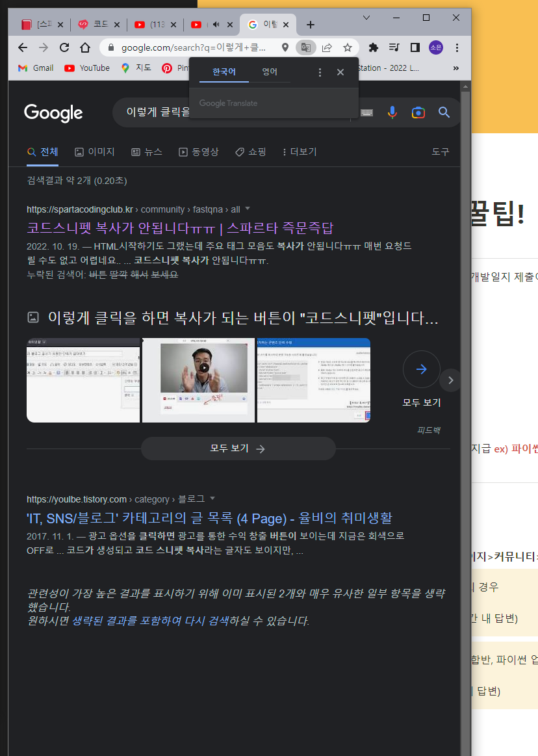The width and height of the screenshot is (538, 756).
Task: Open the Extensions puzzle icon
Action: pos(373,47)
